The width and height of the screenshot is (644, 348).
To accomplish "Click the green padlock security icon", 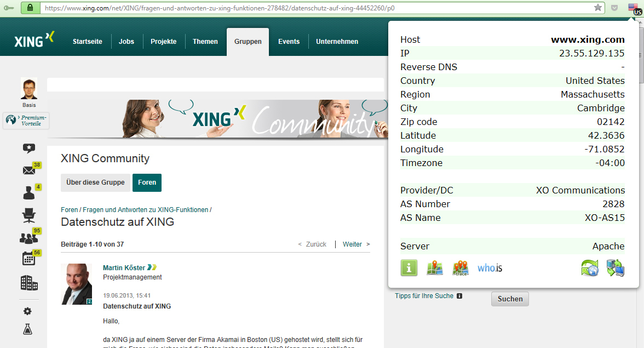I will tap(30, 7).
